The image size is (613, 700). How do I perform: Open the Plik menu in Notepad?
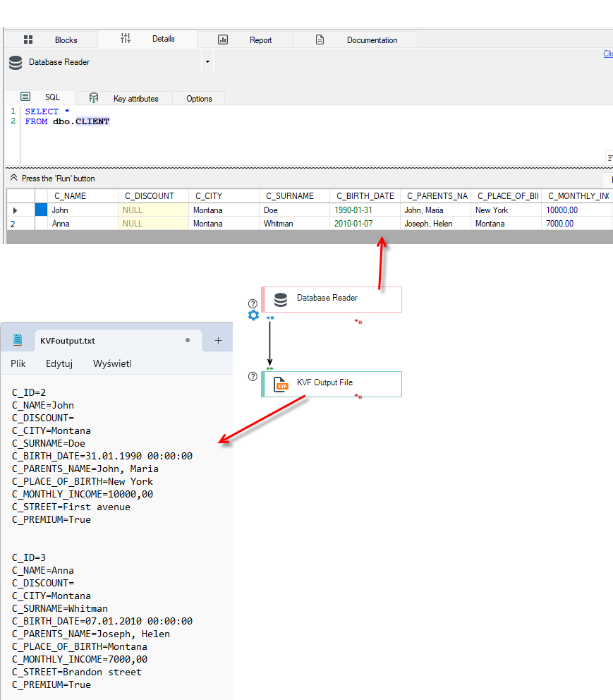click(18, 363)
